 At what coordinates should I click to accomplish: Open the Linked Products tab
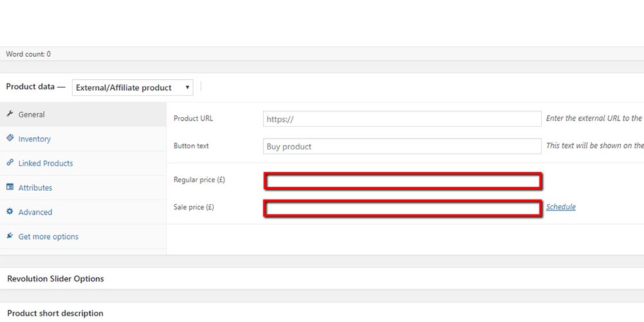pos(83,164)
